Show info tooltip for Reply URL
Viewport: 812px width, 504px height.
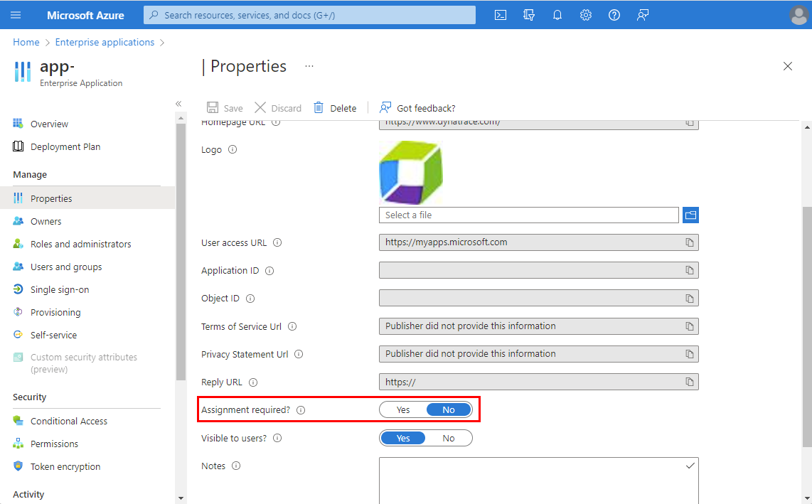(x=253, y=382)
